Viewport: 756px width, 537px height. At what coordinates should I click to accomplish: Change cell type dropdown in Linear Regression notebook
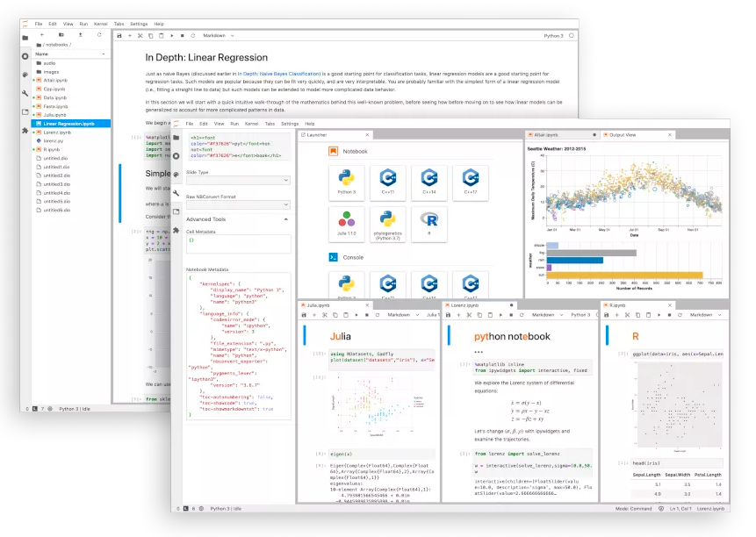tap(219, 36)
